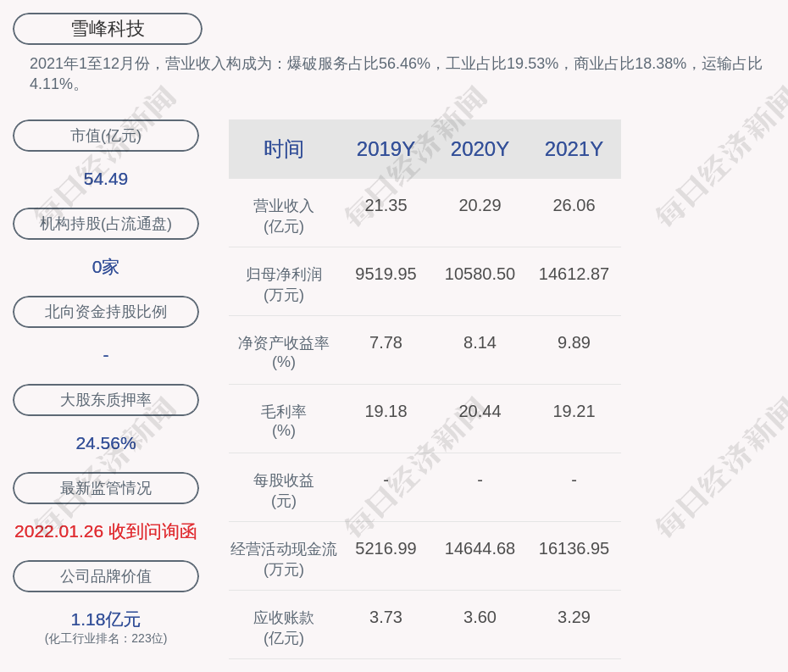The height and width of the screenshot is (672, 788).
Task: Select receivables value 3.60
Action: (480, 617)
